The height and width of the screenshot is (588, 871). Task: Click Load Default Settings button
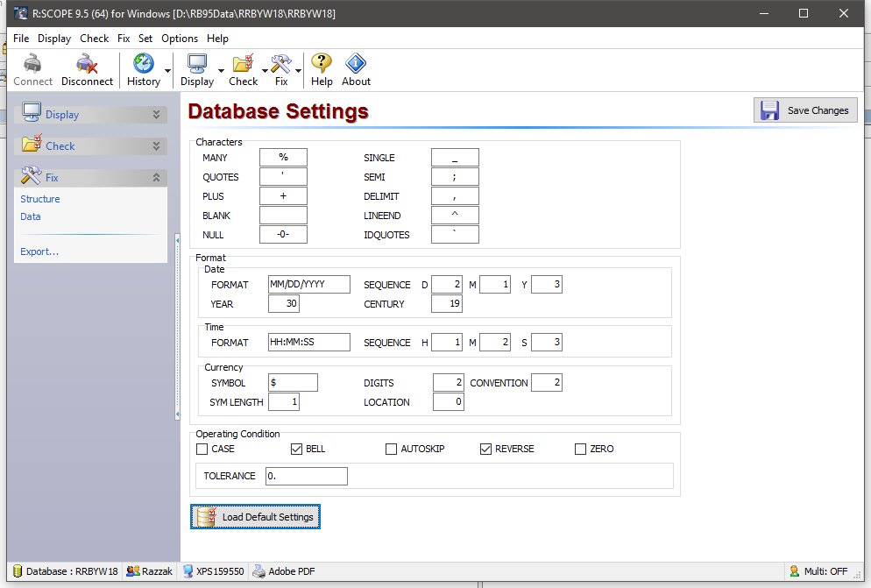pyautogui.click(x=255, y=517)
